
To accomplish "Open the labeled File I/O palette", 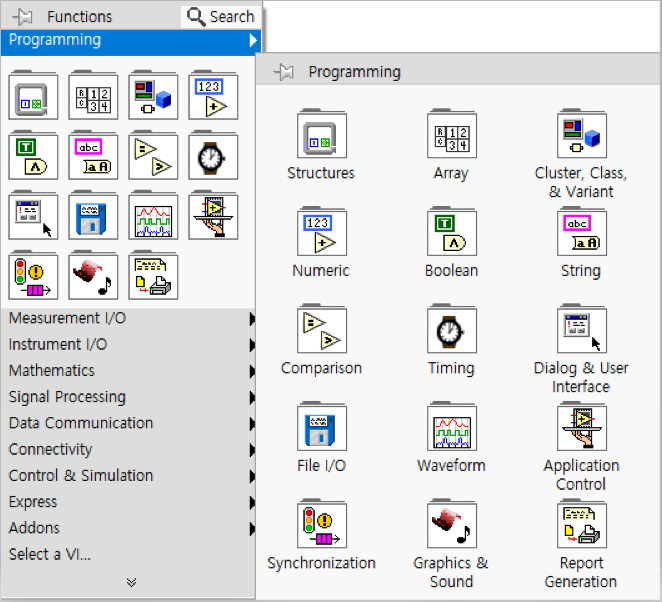I will tap(322, 426).
